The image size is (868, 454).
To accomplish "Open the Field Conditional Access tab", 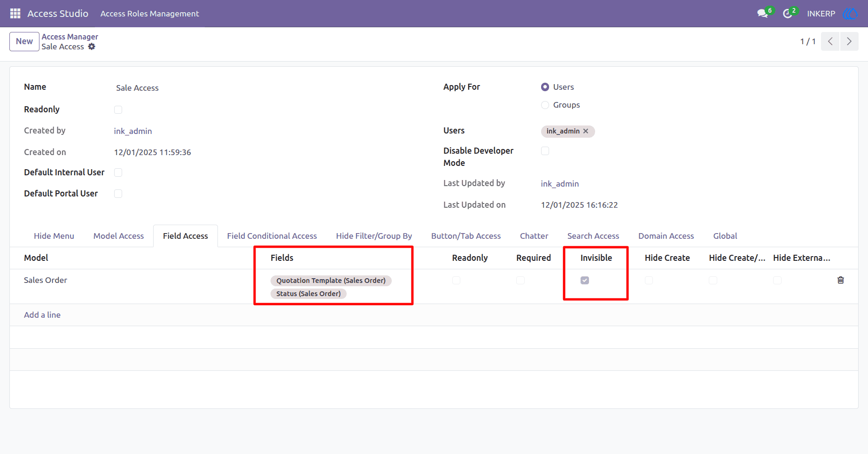I will (272, 236).
